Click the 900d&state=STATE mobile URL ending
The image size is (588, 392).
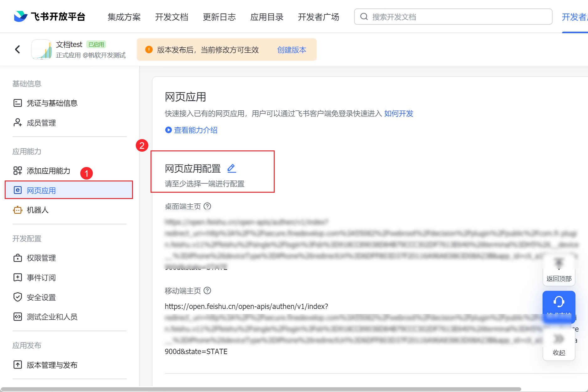tap(196, 352)
